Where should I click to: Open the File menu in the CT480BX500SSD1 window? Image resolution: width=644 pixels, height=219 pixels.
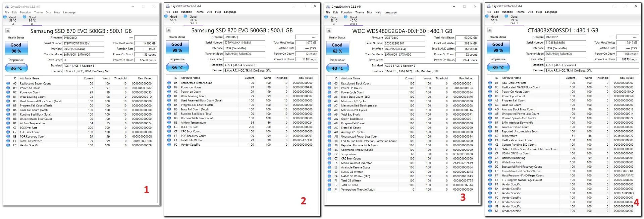pos(489,12)
